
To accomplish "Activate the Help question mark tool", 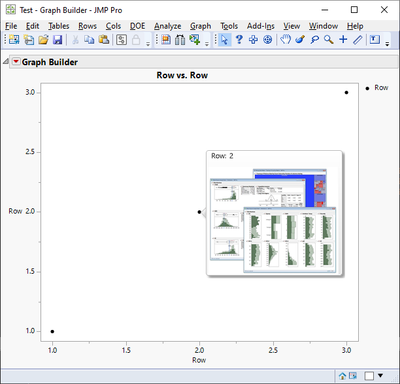I will pyautogui.click(x=239, y=40).
